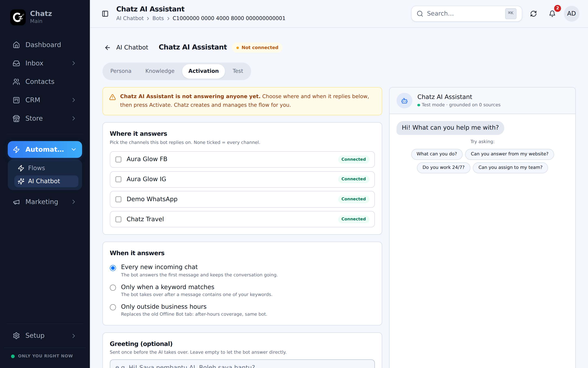Open the Test tab
Image resolution: width=588 pixels, height=368 pixels.
point(238,71)
